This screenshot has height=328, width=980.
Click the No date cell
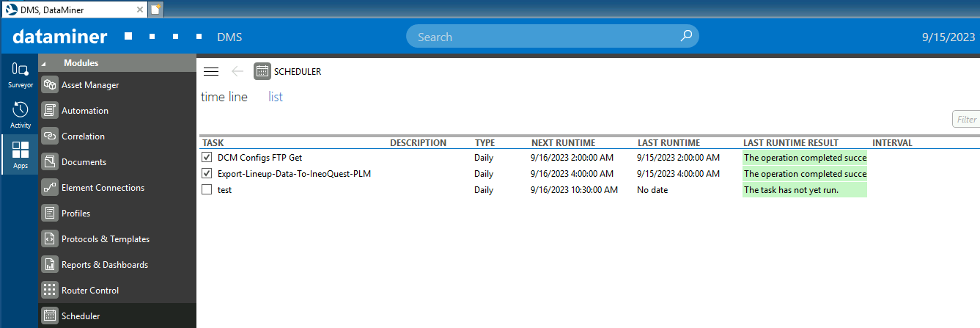tap(652, 190)
